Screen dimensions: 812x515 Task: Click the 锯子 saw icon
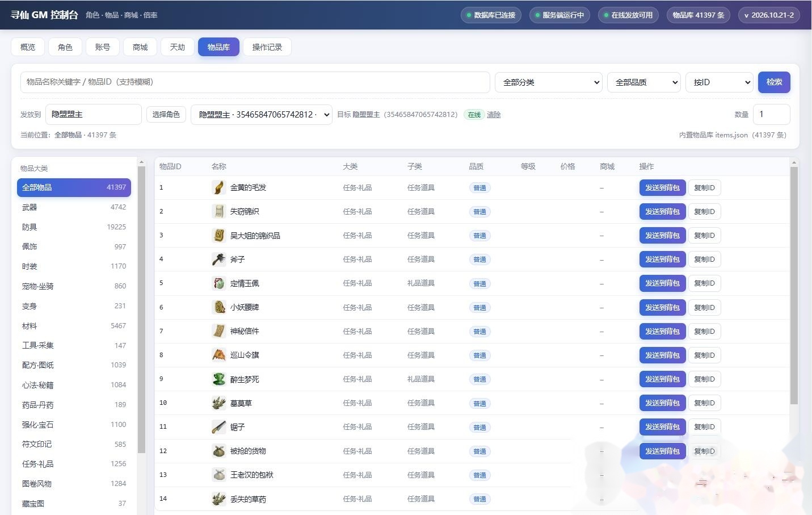point(218,426)
